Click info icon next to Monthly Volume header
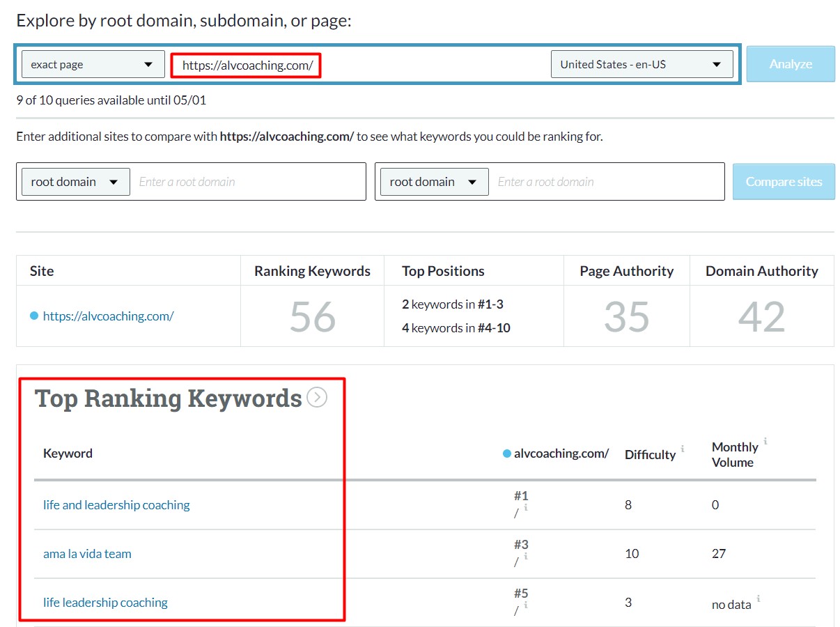Screen dimensions: 840x627 point(765,441)
